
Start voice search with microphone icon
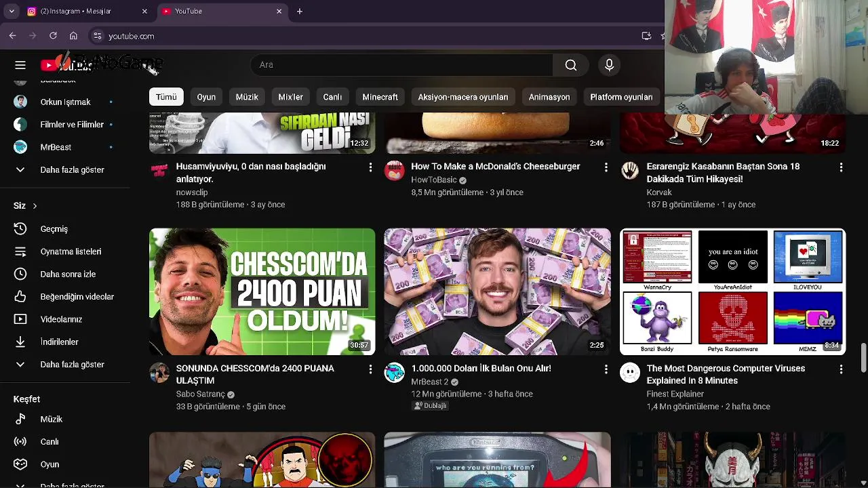pyautogui.click(x=609, y=65)
